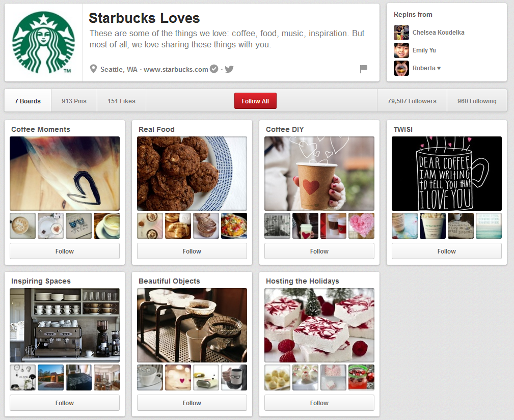
Task: Click the location pin icon
Action: point(93,69)
